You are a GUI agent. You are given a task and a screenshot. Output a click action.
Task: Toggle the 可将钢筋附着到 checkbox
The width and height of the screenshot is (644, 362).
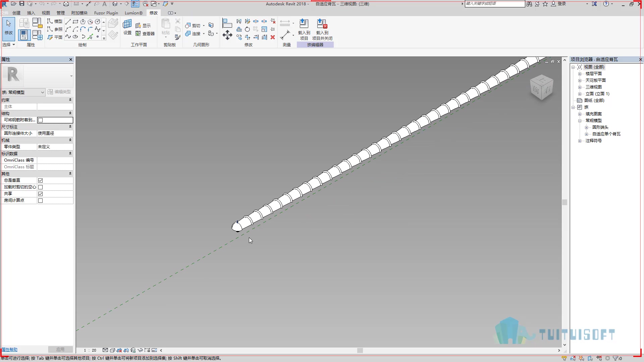40,120
